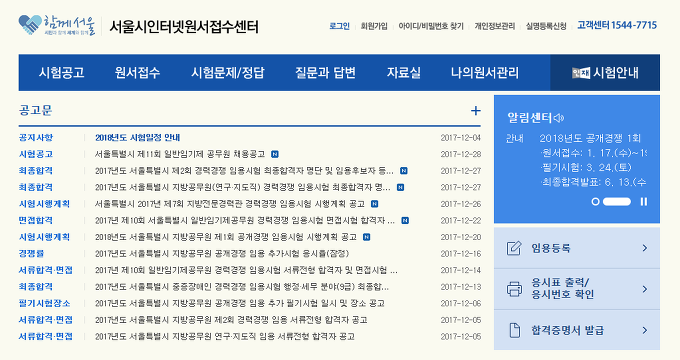Click 필기시험: 3. 24.(토) line

coord(586,167)
